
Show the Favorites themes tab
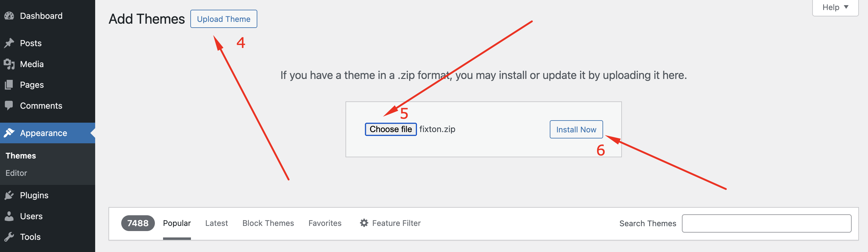pyautogui.click(x=325, y=223)
